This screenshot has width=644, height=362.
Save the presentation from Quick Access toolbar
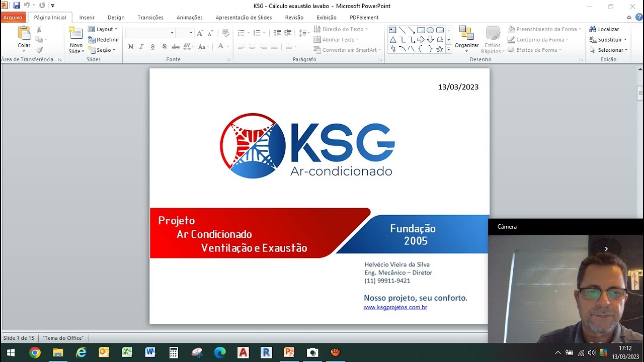click(17, 6)
